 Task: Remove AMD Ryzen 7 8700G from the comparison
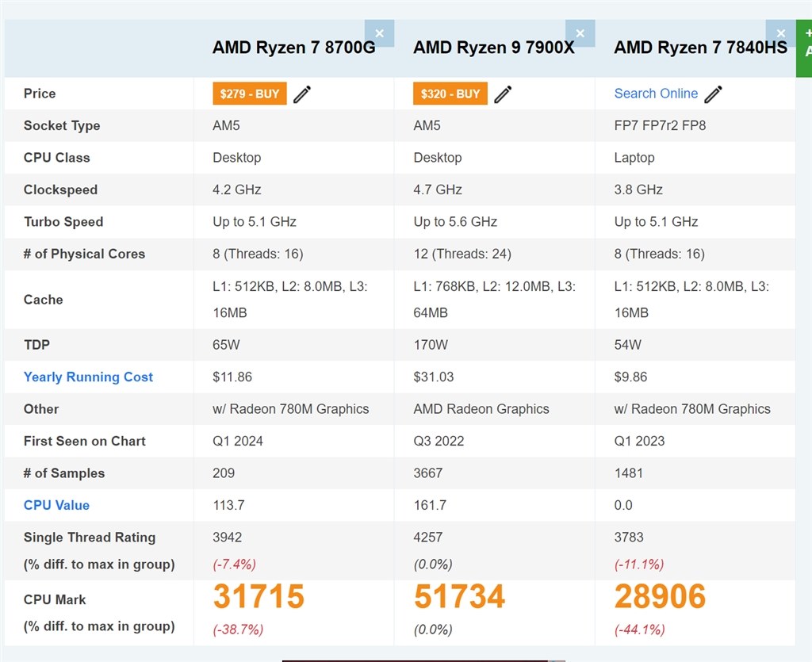click(x=380, y=33)
